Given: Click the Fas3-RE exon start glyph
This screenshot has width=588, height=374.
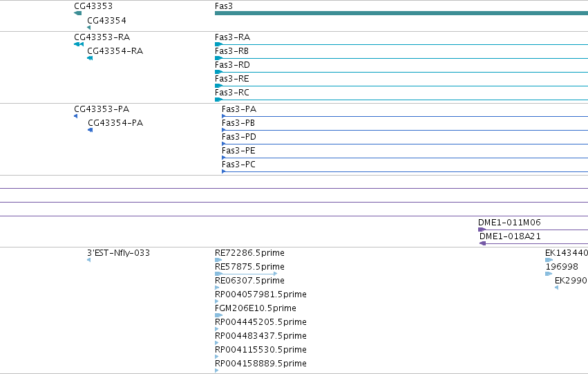Looking at the screenshot, I should [x=218, y=86].
